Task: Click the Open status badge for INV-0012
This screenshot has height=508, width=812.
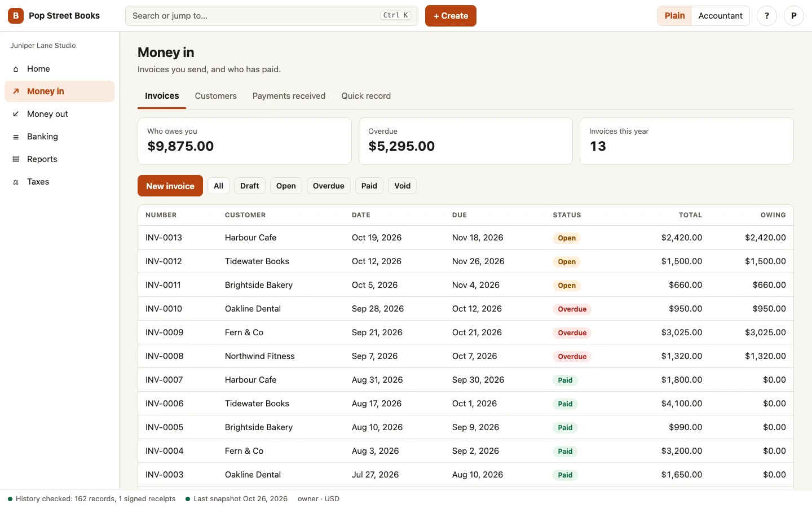Action: coord(567,262)
